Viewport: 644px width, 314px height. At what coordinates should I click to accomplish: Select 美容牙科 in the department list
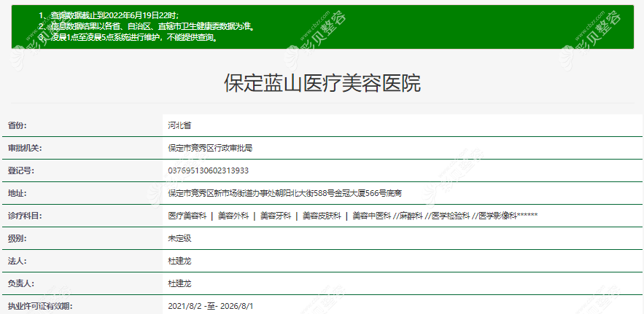(276, 216)
